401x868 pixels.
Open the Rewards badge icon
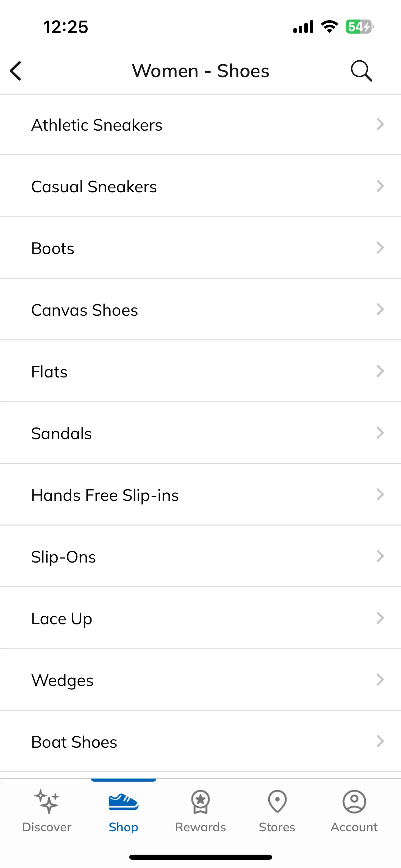click(x=200, y=801)
